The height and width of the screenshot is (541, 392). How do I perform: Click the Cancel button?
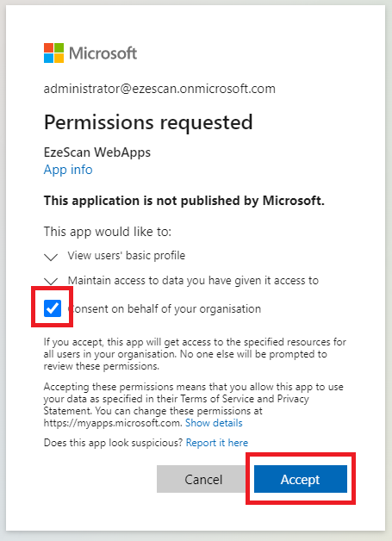(x=203, y=479)
